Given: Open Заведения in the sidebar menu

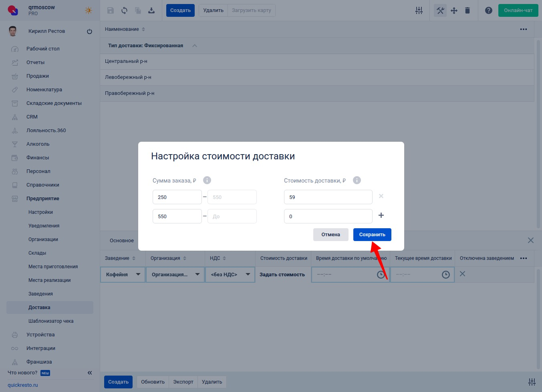Looking at the screenshot, I should pyautogui.click(x=40, y=294).
